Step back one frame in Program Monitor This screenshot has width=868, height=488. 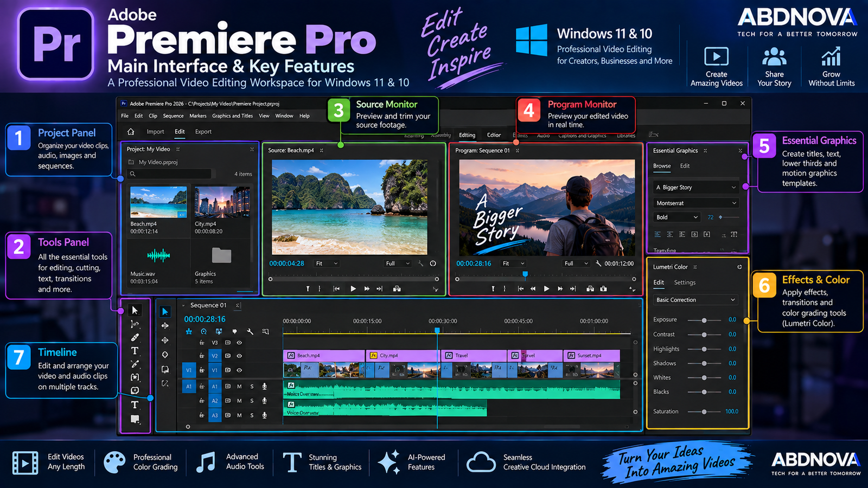pos(533,289)
